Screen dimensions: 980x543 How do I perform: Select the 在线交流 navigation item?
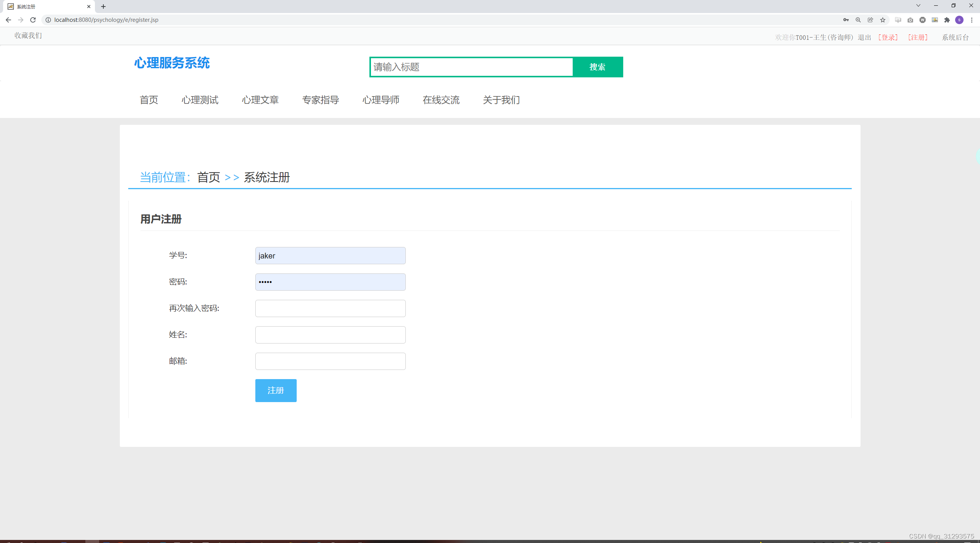click(441, 100)
